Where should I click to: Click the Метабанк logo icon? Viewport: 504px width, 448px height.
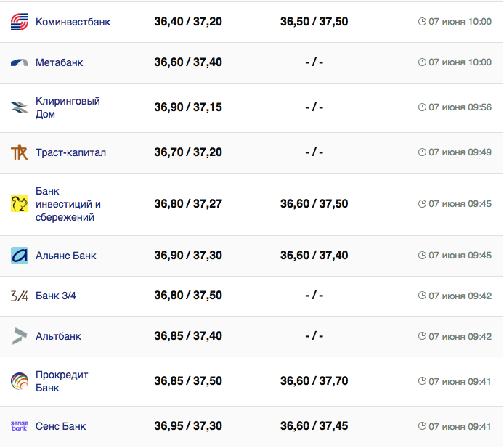(20, 62)
